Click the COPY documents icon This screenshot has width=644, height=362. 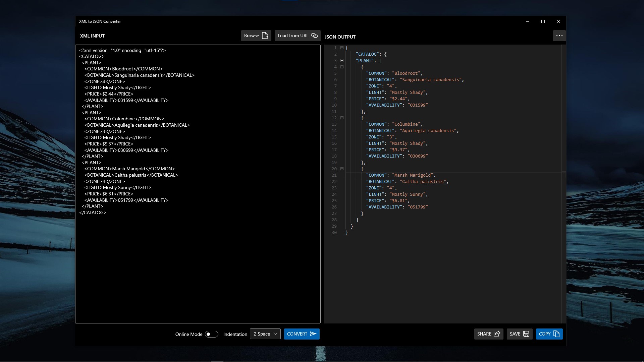(x=556, y=334)
